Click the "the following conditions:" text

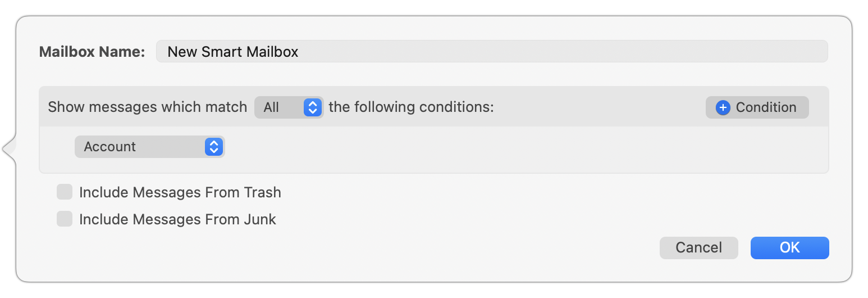click(x=411, y=107)
